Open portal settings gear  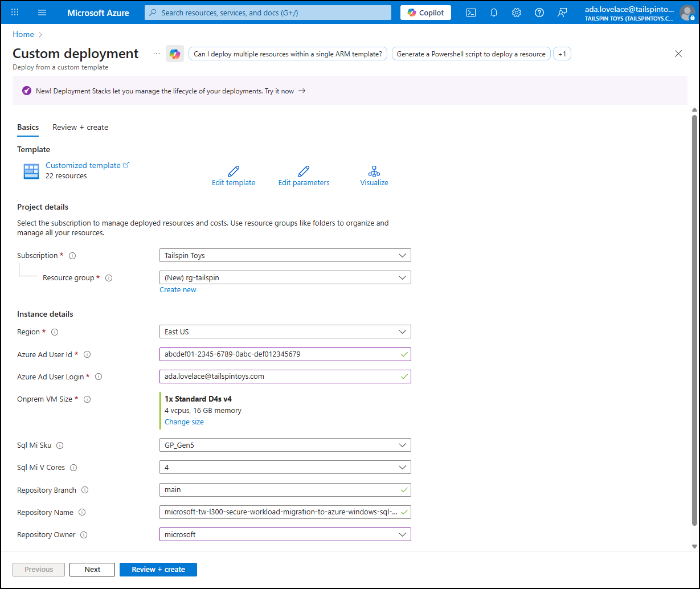coord(516,12)
